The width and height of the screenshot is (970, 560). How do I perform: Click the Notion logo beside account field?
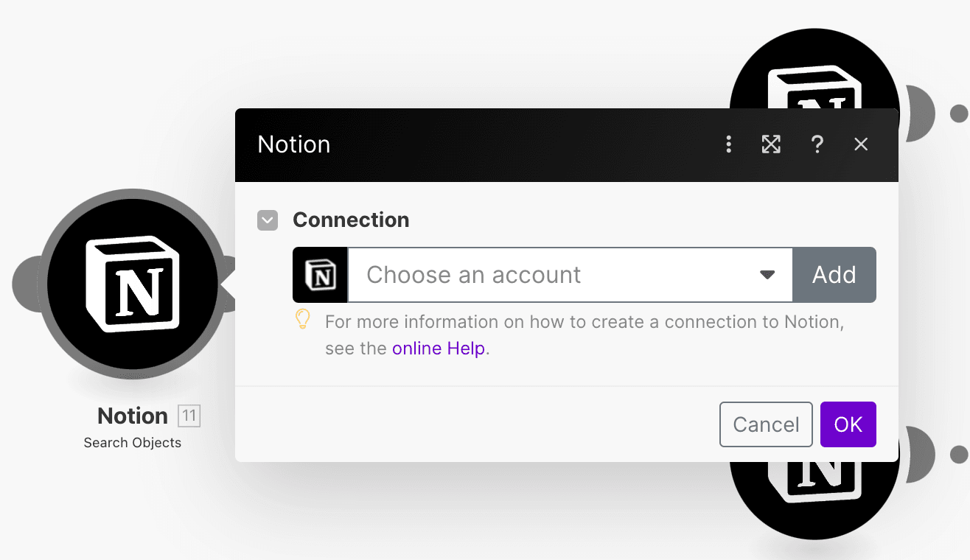(321, 275)
